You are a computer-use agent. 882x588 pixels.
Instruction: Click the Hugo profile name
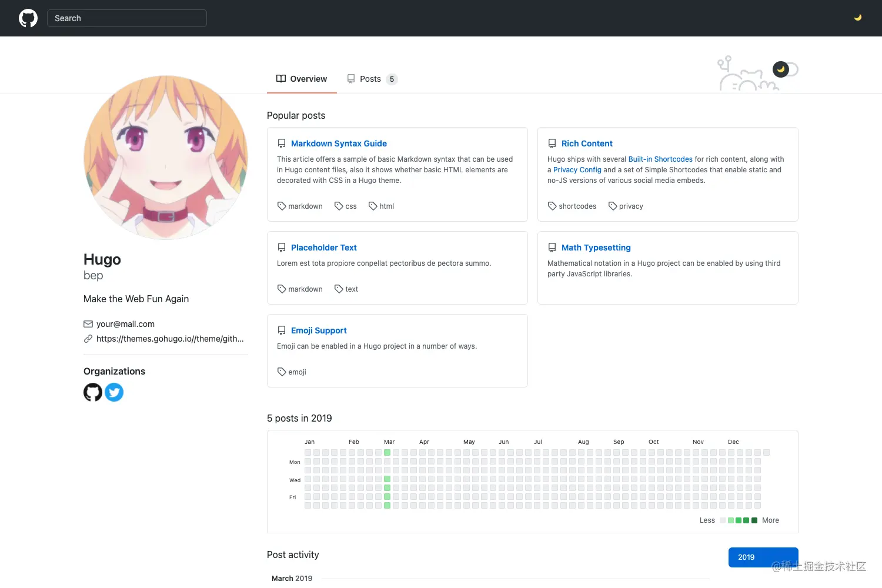point(102,259)
